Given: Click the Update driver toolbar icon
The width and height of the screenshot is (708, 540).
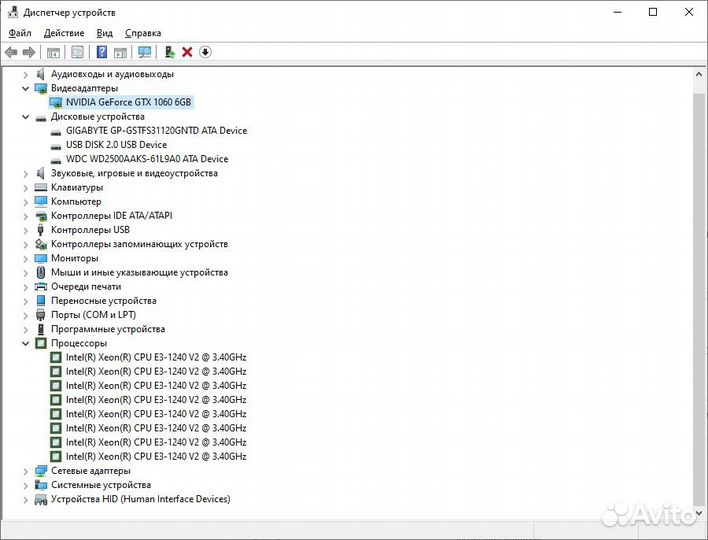Looking at the screenshot, I should tap(169, 52).
